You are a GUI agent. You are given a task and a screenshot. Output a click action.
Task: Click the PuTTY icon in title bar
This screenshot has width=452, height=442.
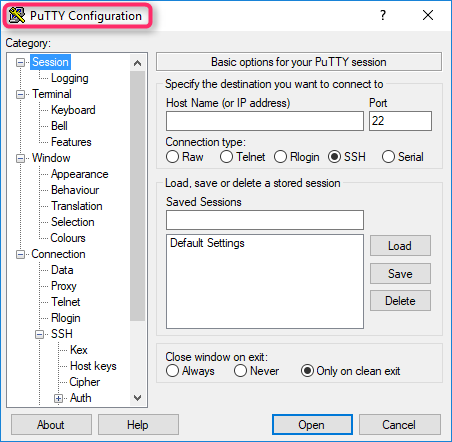tap(17, 15)
